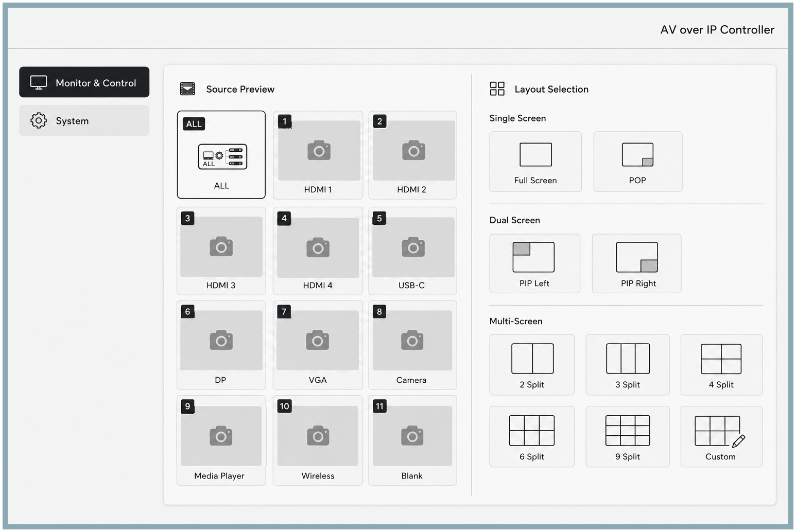Apply the Full Screen layout
This screenshot has height=532, width=796.
(535, 162)
